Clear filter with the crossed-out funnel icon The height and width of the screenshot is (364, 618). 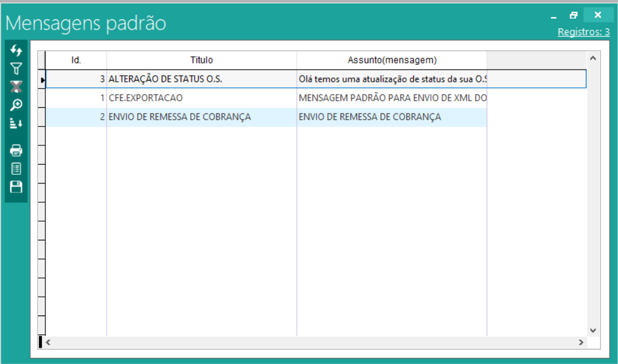tap(16, 87)
